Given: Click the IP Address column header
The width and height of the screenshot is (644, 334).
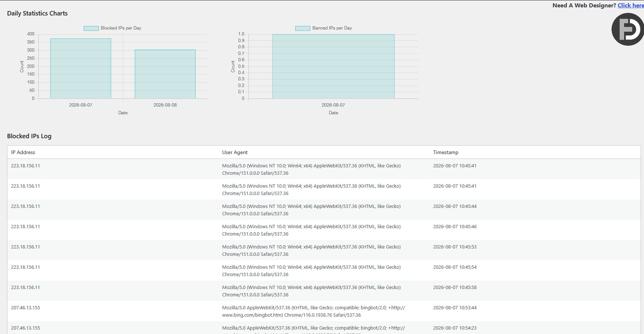Looking at the screenshot, I should click(x=23, y=152).
